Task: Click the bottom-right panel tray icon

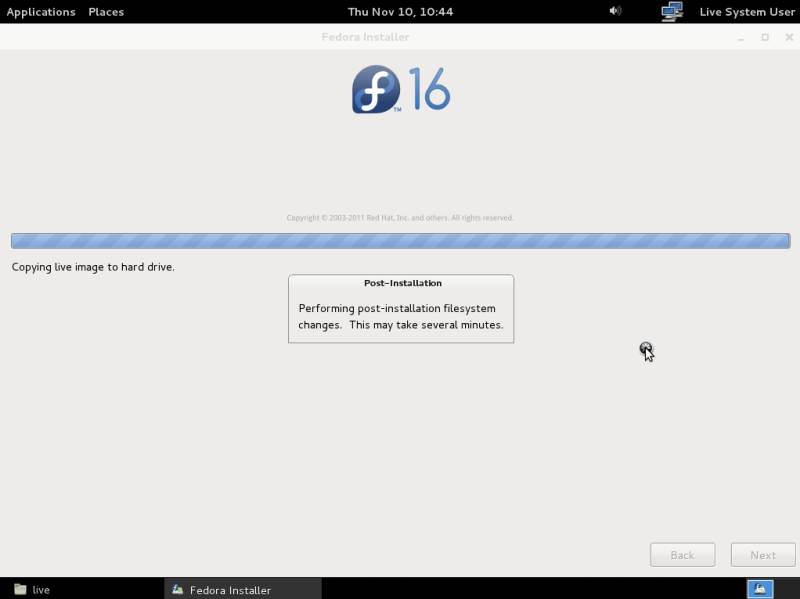Action: pyautogui.click(x=760, y=589)
